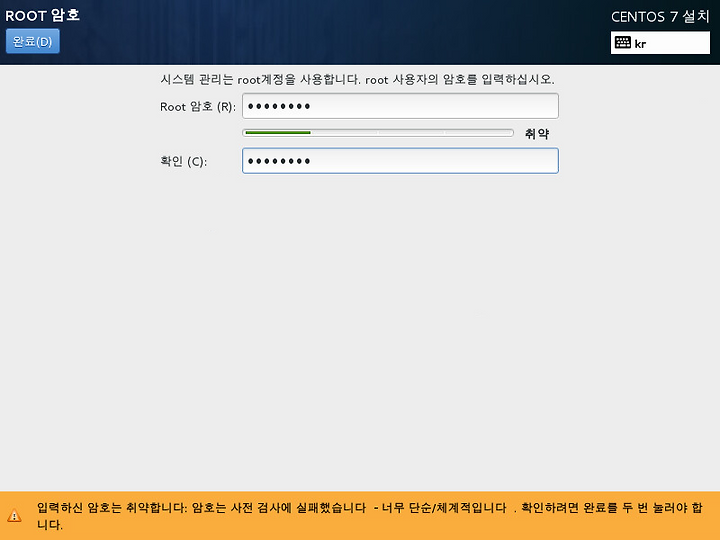Click the CENTOS 7 설치 title text

pos(660,17)
